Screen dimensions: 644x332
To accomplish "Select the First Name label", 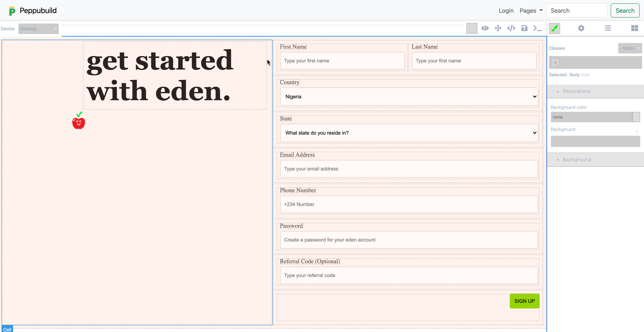I will pos(293,47).
